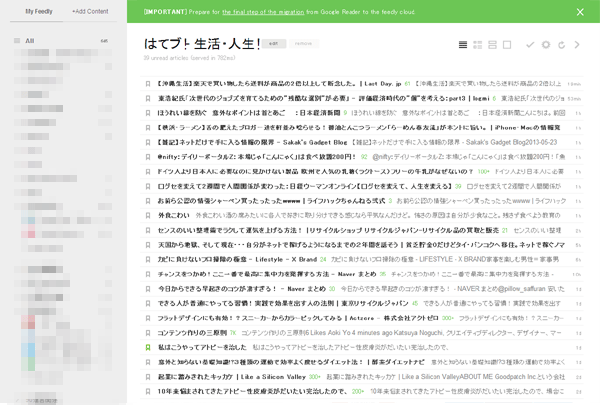Switch to the magazine view layout

pyautogui.click(x=478, y=45)
